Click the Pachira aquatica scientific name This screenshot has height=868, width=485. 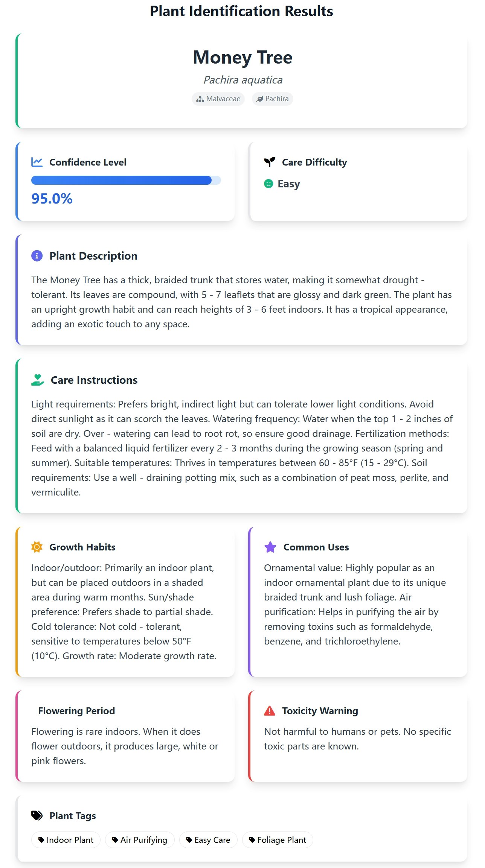point(243,80)
